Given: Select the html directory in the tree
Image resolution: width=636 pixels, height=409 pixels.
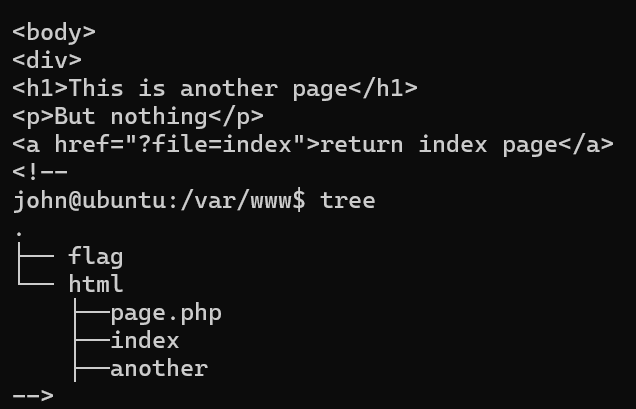Looking at the screenshot, I should [x=96, y=284].
